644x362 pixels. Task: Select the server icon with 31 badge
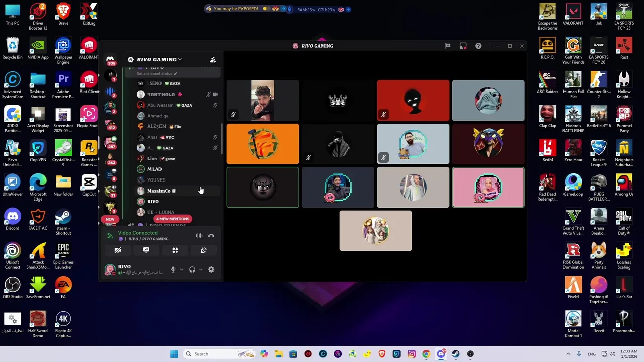pos(110,191)
